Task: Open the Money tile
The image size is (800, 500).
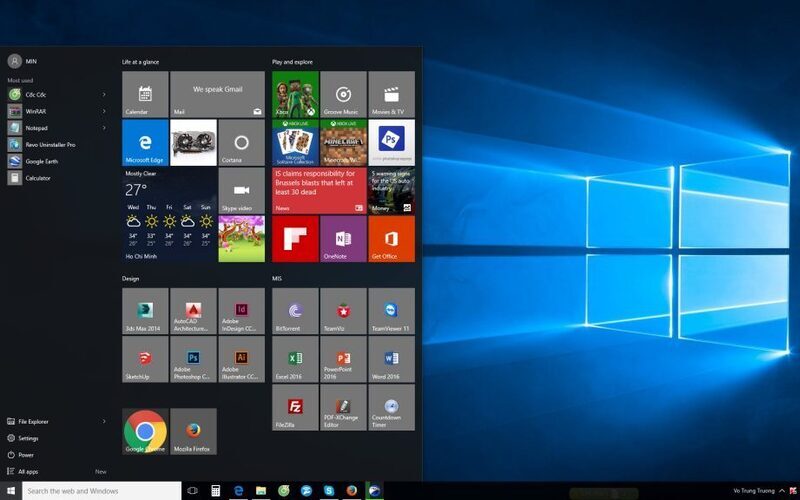Action: tap(391, 191)
